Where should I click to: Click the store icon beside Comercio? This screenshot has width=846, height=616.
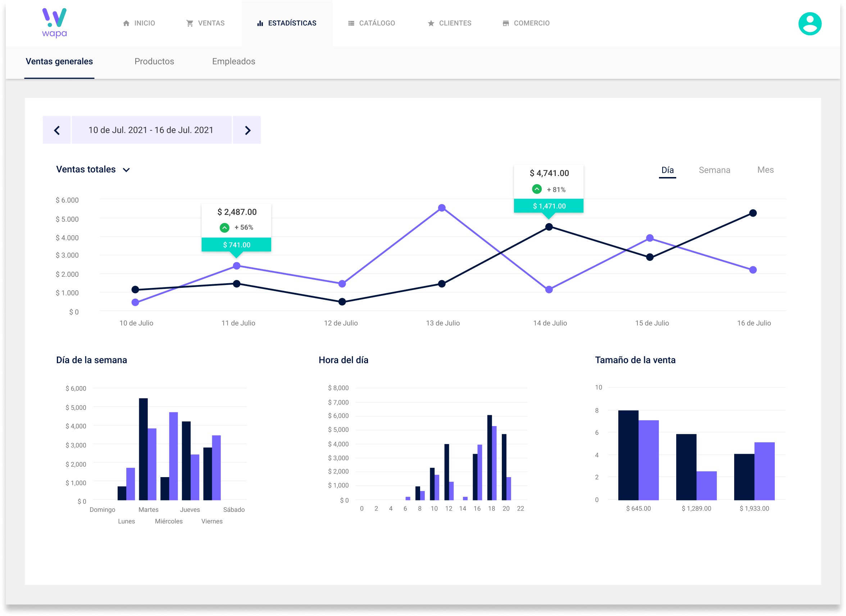(x=505, y=23)
